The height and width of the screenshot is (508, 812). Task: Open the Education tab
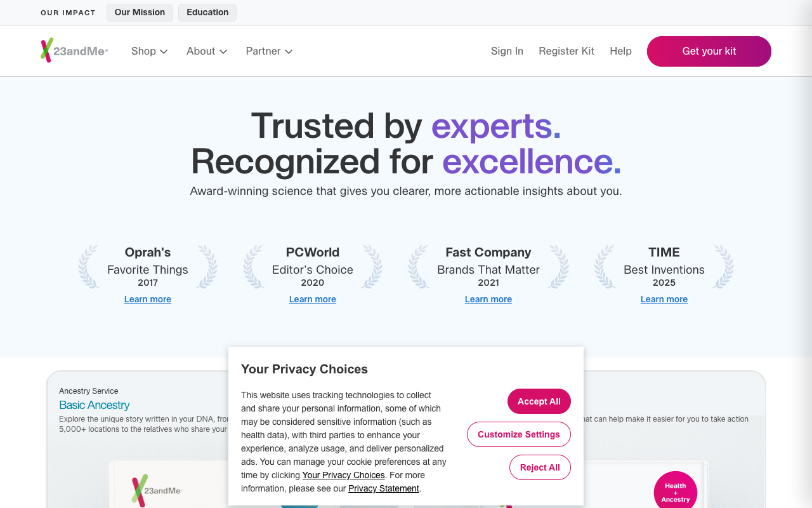(207, 13)
